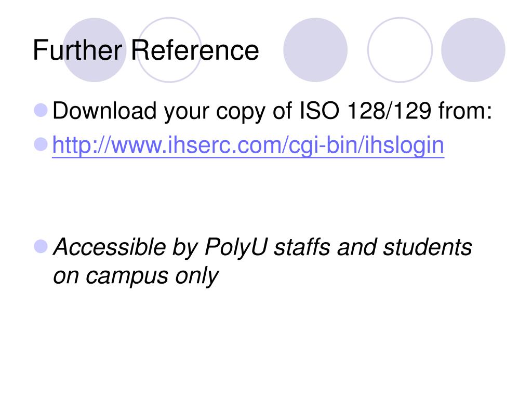
Task: Click the word "from:" ending the first bullet
Action: [x=465, y=111]
